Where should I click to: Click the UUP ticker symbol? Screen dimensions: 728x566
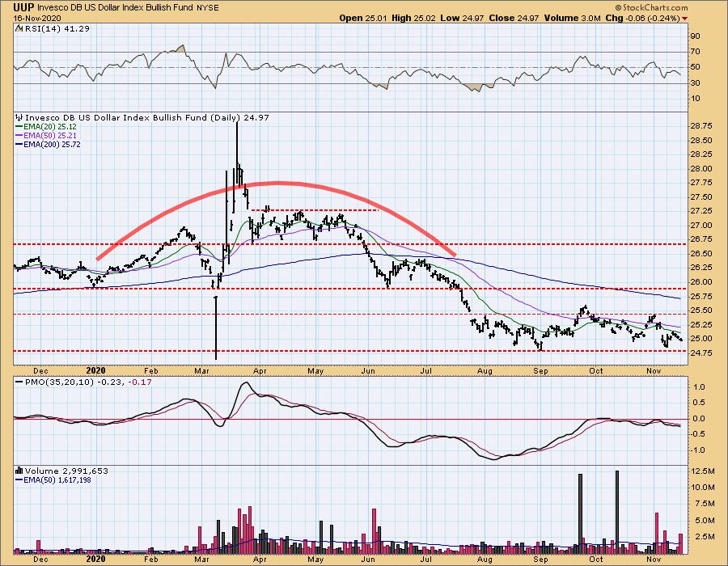[23, 7]
